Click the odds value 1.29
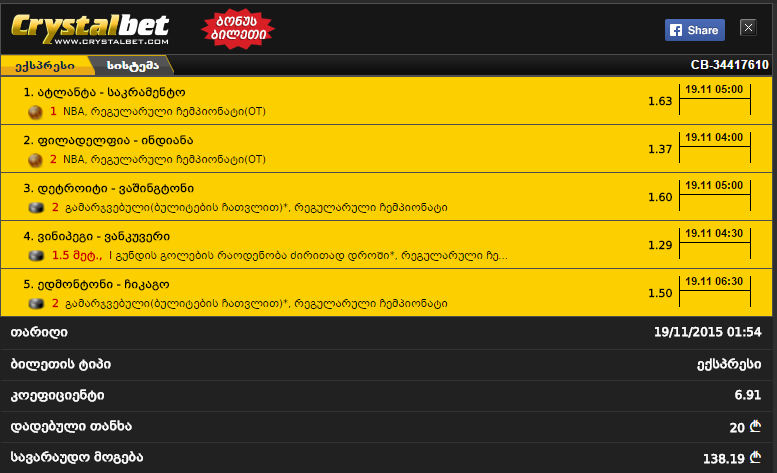This screenshot has width=777, height=473. pos(660,245)
